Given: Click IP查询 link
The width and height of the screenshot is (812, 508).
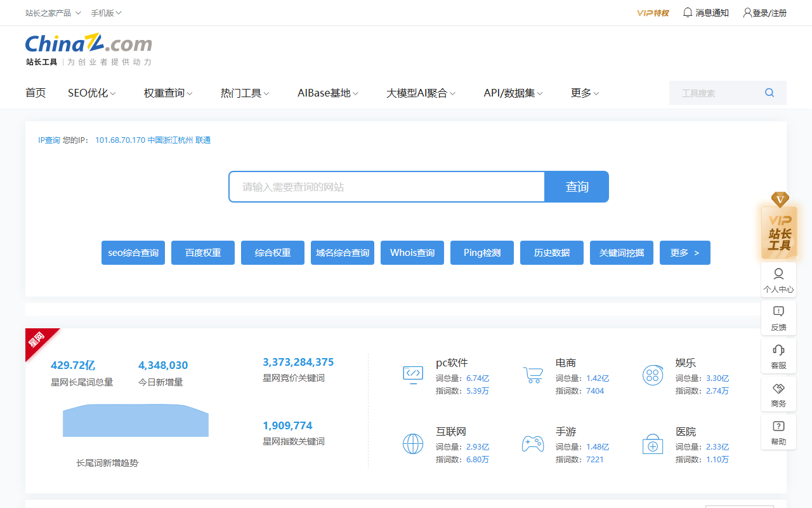Looking at the screenshot, I should tap(49, 140).
